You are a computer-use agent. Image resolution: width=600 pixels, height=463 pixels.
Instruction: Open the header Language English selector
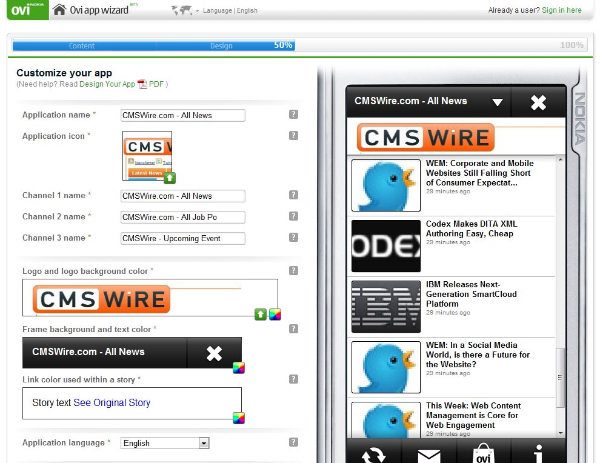click(x=230, y=11)
